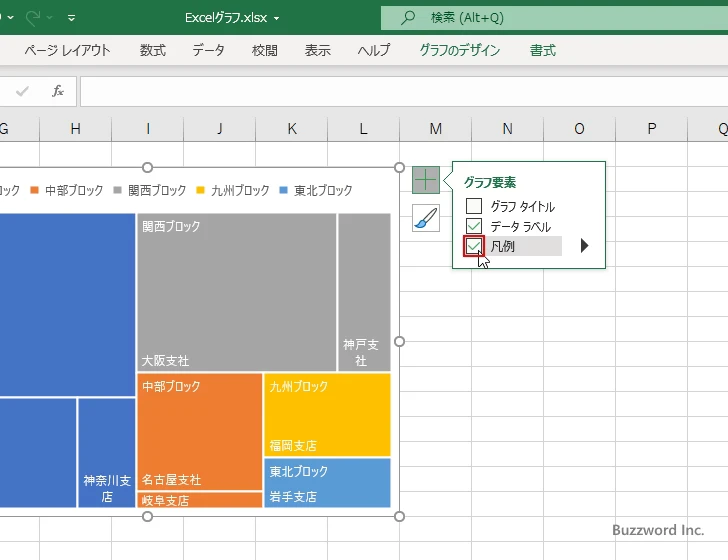Click the top-right chart resize handle
This screenshot has width=728, height=560.
tap(399, 168)
